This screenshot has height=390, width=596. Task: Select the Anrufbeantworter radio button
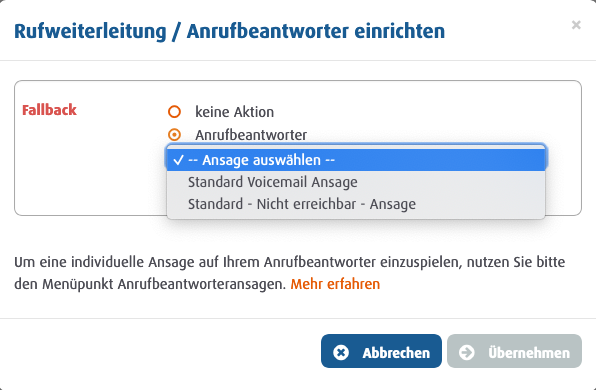coord(174,135)
